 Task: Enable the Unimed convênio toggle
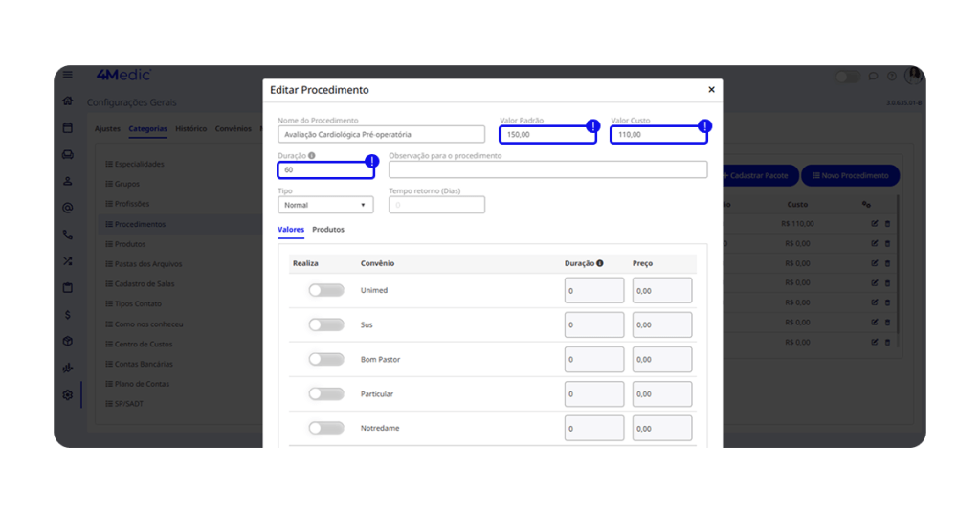[325, 290]
